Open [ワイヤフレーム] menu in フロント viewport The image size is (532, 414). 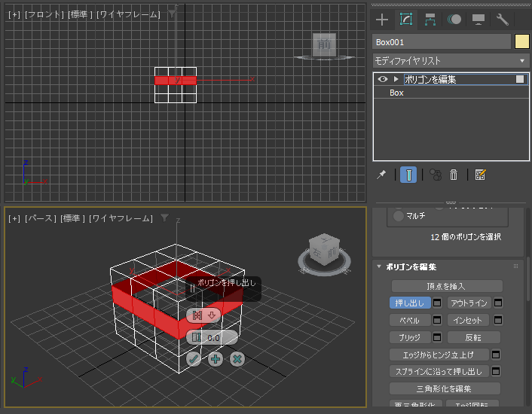pos(128,14)
